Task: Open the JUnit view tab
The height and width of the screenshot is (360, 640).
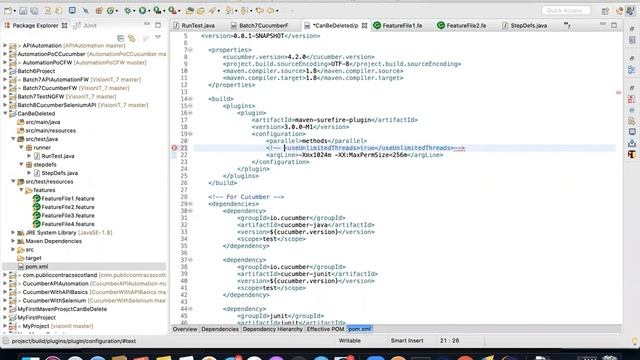Action: click(85, 26)
